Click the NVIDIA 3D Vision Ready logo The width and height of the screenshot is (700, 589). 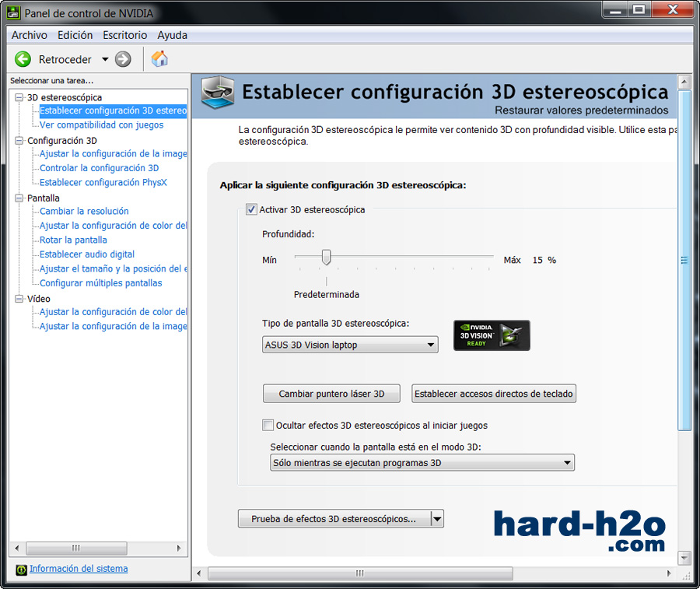coord(492,335)
